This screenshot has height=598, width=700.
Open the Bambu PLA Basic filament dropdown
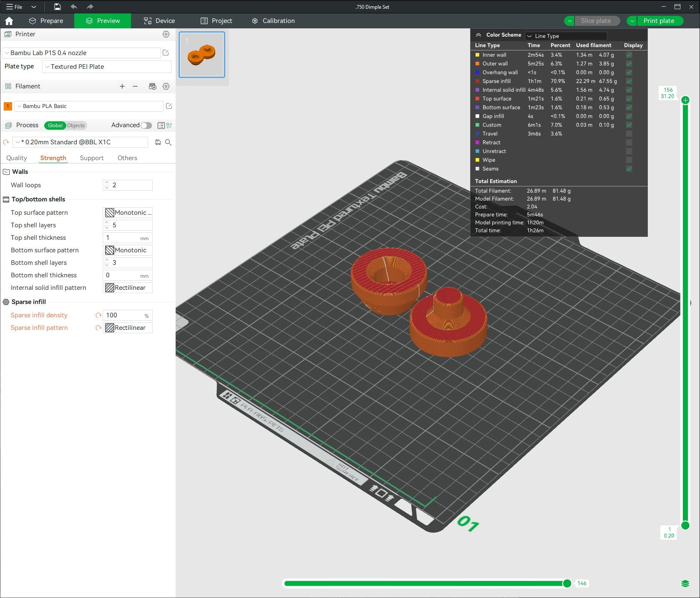pyautogui.click(x=89, y=106)
